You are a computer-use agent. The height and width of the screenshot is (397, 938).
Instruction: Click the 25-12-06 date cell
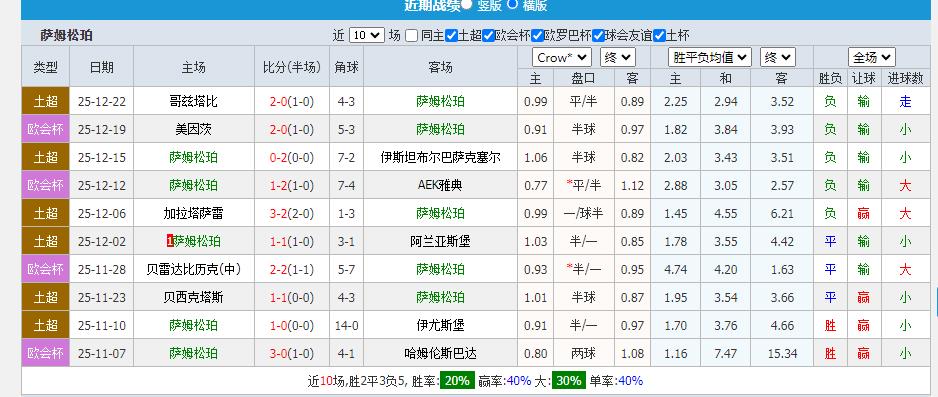coord(102,213)
